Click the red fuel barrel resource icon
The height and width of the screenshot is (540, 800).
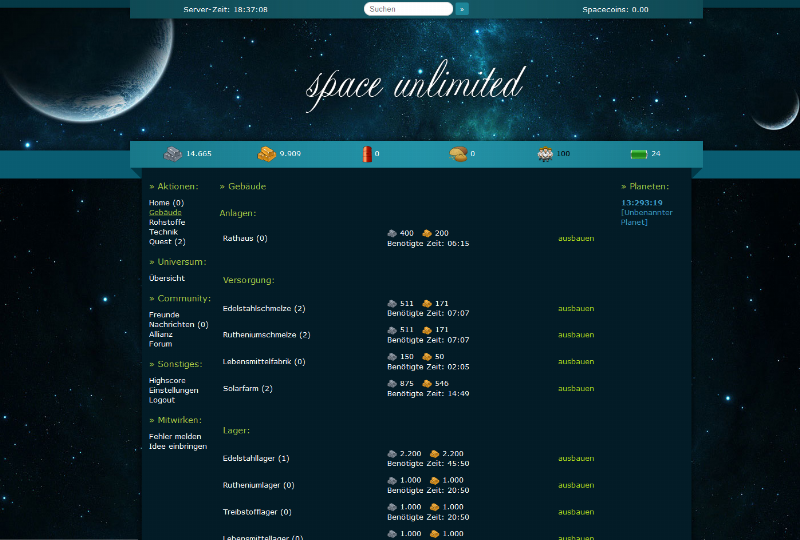(x=367, y=154)
